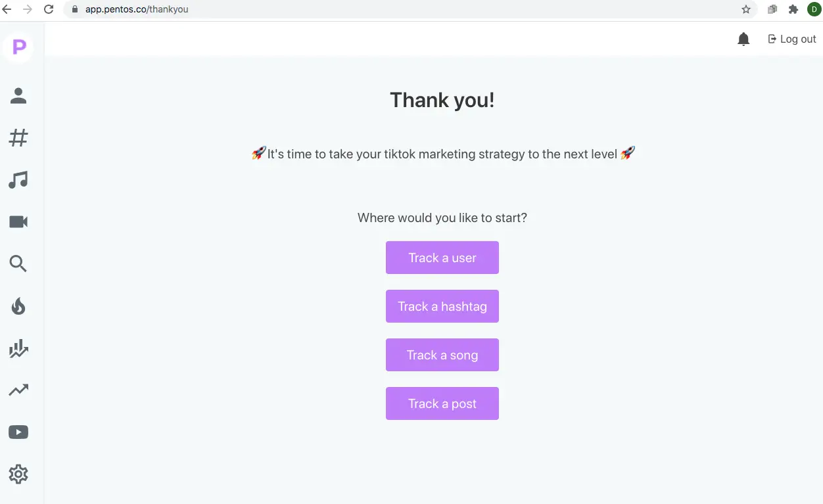823x504 pixels.
Task: Select the Track a hashtag button
Action: pos(442,306)
